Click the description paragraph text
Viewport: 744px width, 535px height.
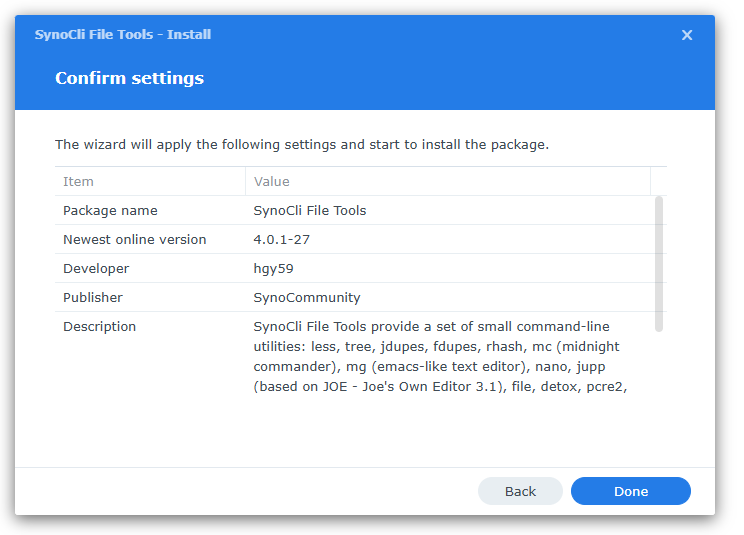click(x=440, y=356)
